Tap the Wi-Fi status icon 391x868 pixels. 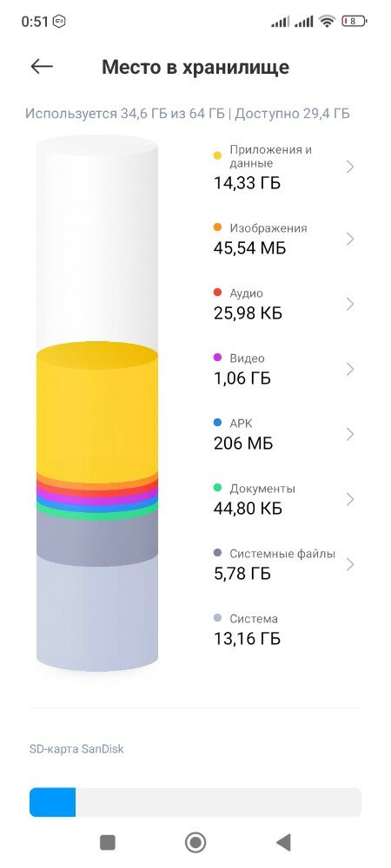(x=328, y=22)
